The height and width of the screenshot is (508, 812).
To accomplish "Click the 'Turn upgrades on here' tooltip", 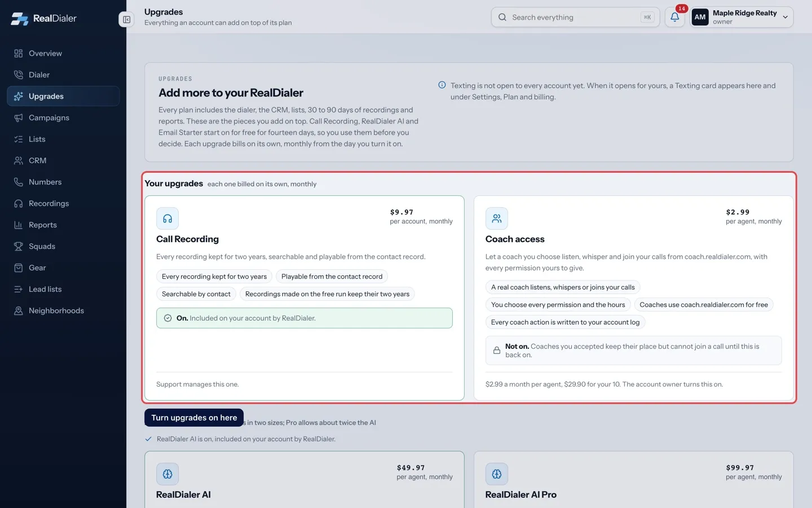I will [x=194, y=418].
